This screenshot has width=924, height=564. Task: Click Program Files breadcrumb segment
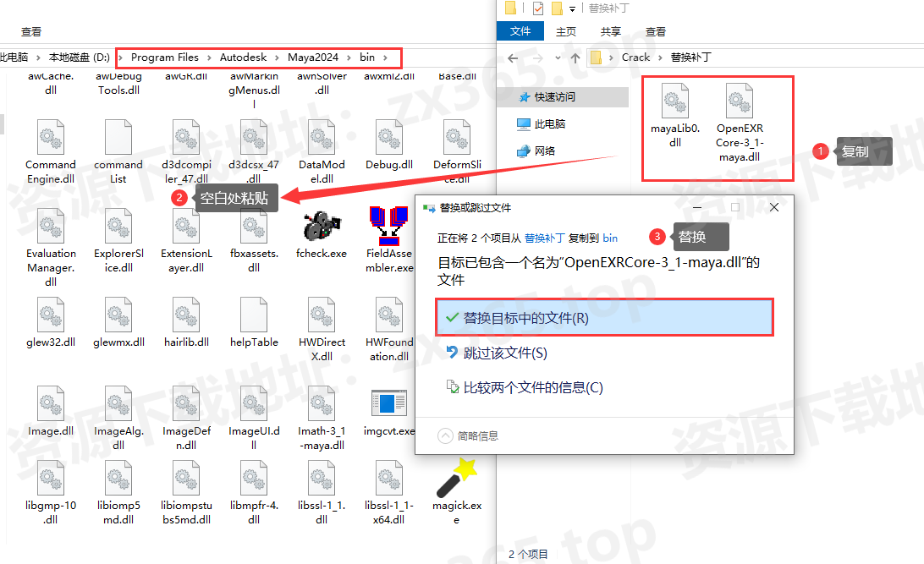pyautogui.click(x=164, y=57)
